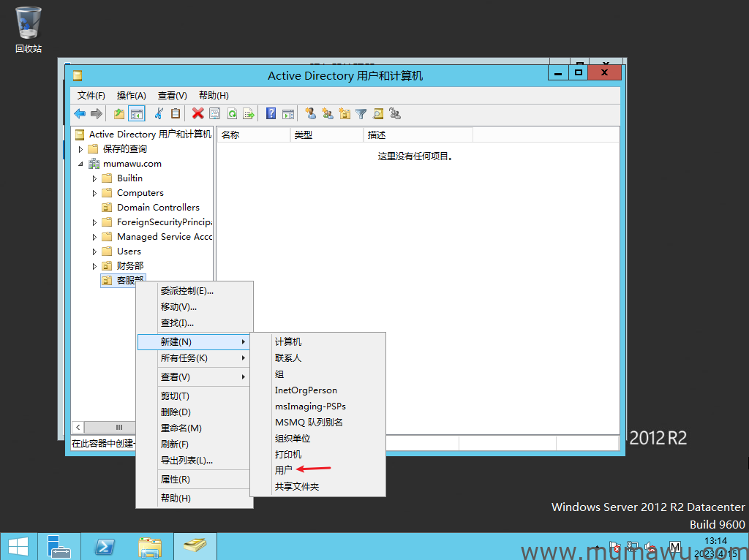Choose 联系人 in the 新建 submenu
This screenshot has height=560, width=749.
[317, 357]
